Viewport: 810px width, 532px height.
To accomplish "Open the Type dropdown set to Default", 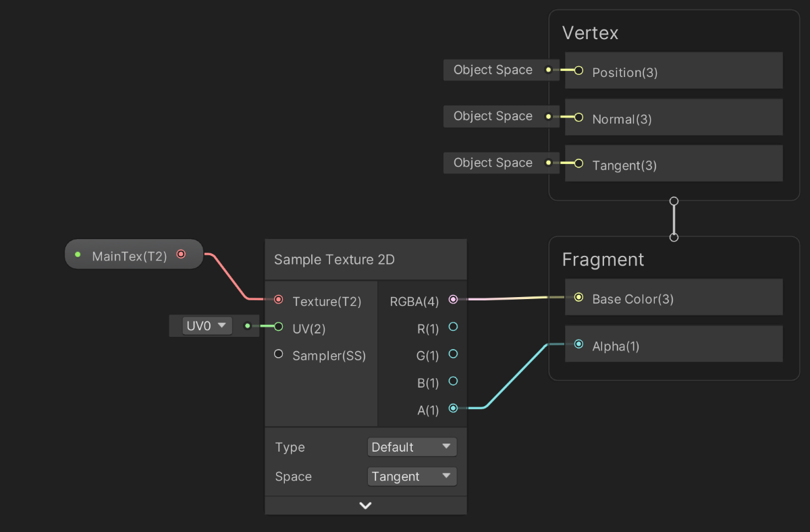I will (x=412, y=446).
